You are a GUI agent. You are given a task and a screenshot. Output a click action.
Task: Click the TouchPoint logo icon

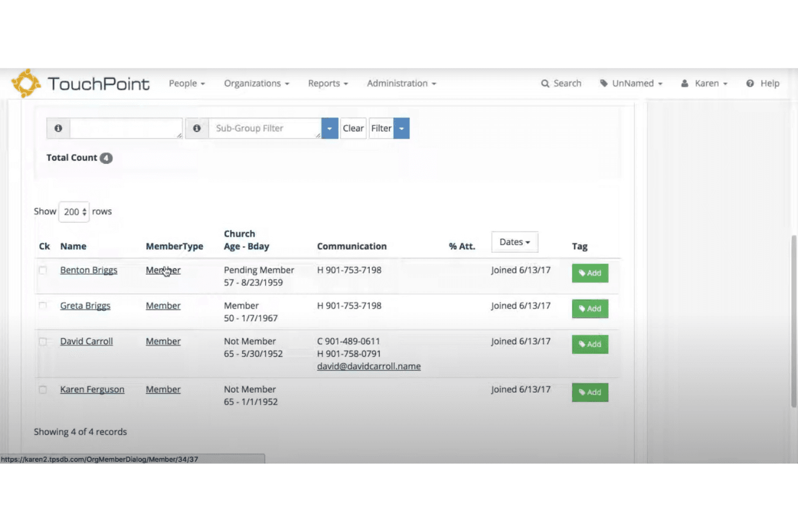tap(26, 84)
